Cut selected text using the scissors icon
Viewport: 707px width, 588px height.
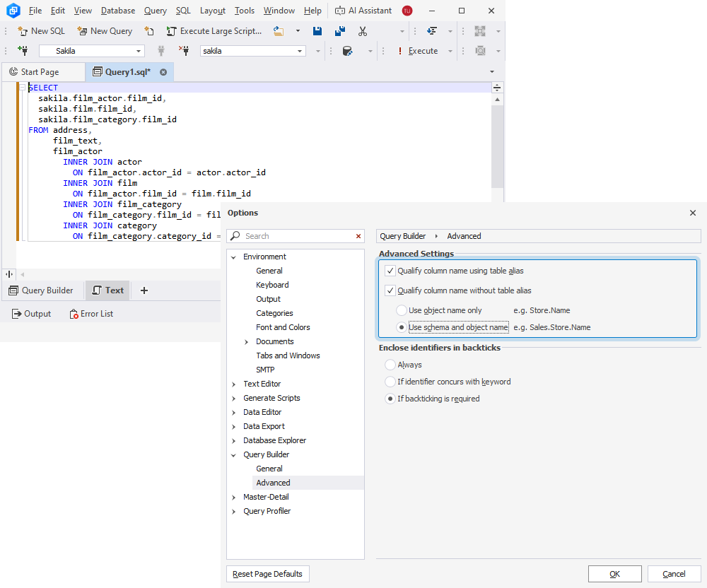click(x=363, y=30)
